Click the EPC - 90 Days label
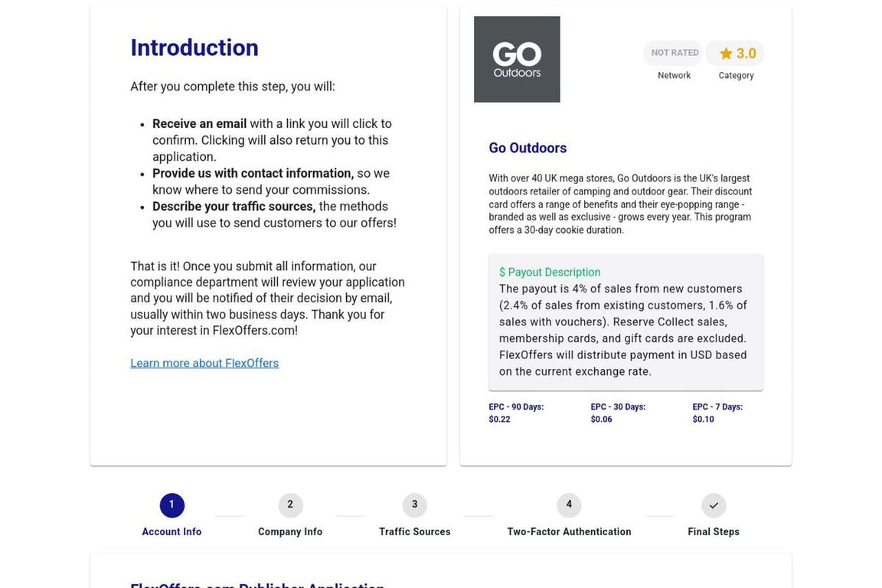Screen dimensions: 882x588 [516, 407]
